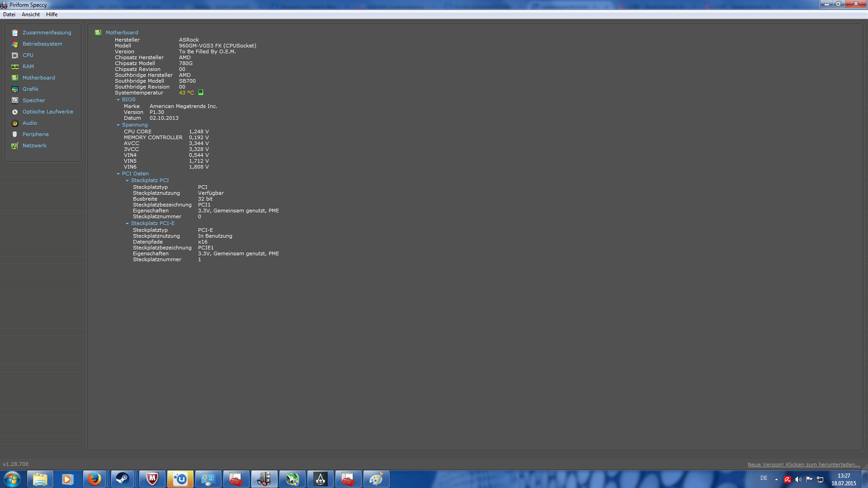The height and width of the screenshot is (488, 868).
Task: Collapse the BIOS section
Action: coord(118,100)
